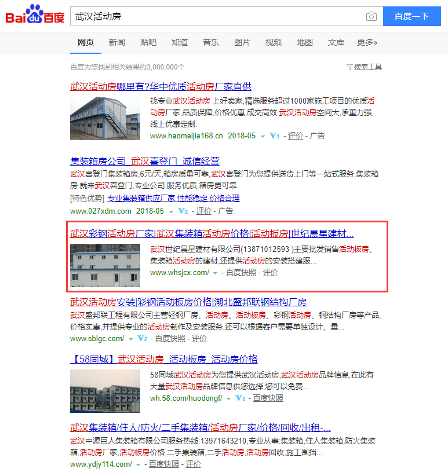Viewport: 448px width, 476px height.
Task: Click 评价 on ydjy114 result
Action: [193, 464]
